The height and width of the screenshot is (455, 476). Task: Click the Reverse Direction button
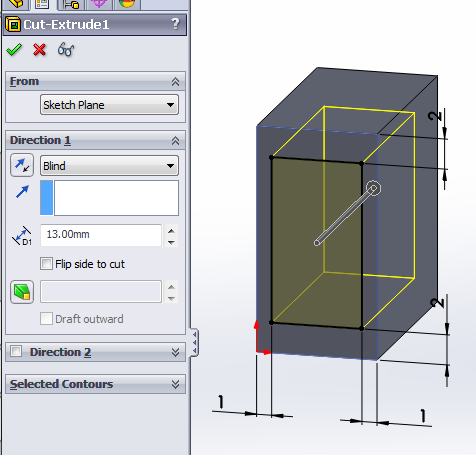(22, 165)
